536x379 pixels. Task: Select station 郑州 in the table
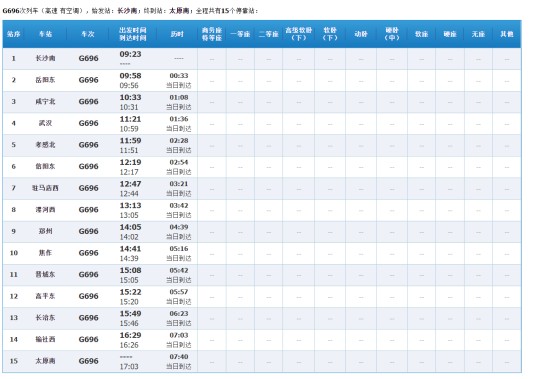(x=45, y=231)
